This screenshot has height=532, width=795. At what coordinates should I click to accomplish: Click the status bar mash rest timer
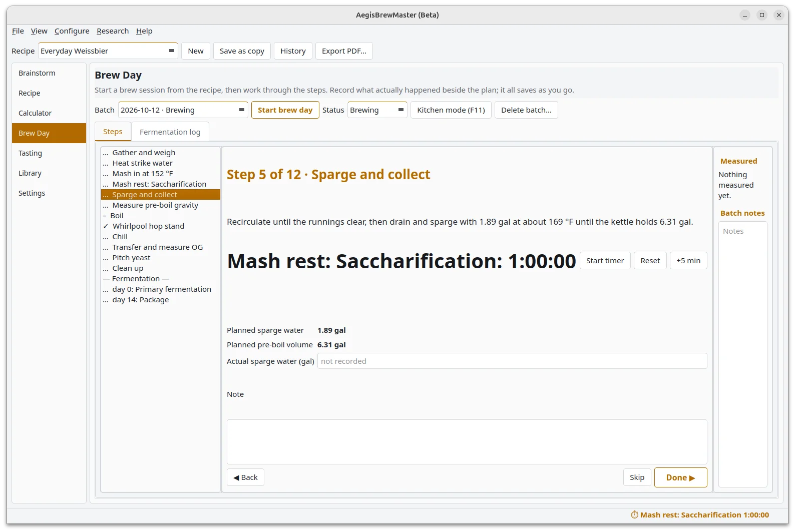point(700,515)
